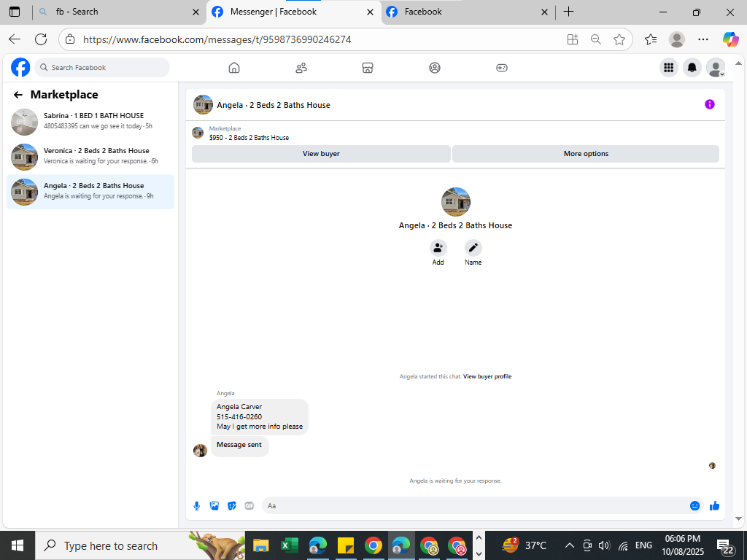The height and width of the screenshot is (560, 747).
Task: Open File Explorer from taskbar
Action: [260, 545]
